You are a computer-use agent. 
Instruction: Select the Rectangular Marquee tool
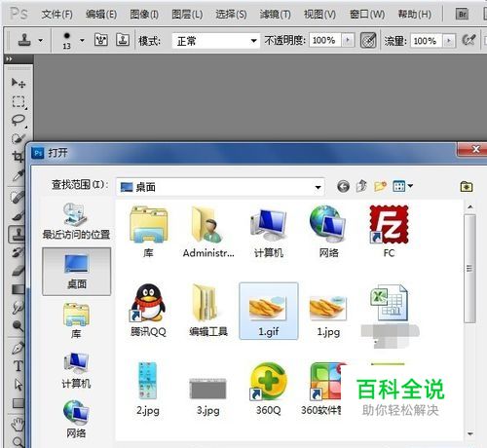click(x=19, y=101)
